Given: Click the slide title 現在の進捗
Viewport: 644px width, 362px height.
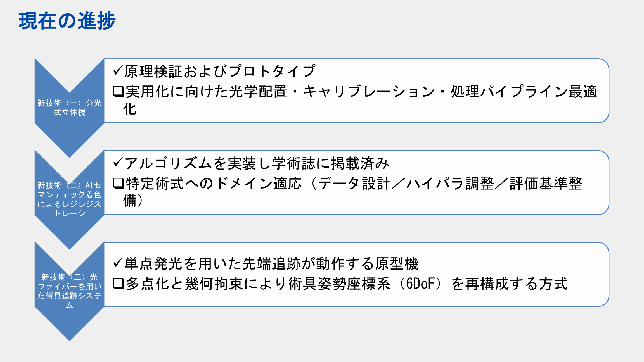Looking at the screenshot, I should [67, 21].
